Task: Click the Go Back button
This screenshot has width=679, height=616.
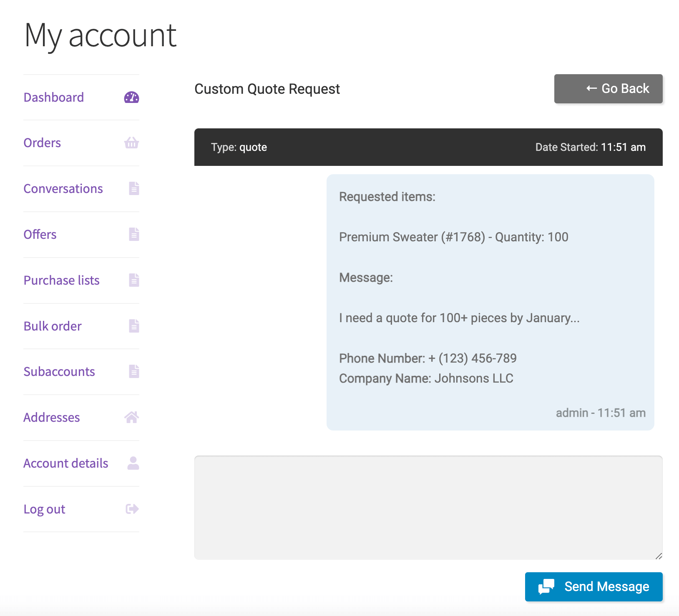Action: [x=608, y=89]
